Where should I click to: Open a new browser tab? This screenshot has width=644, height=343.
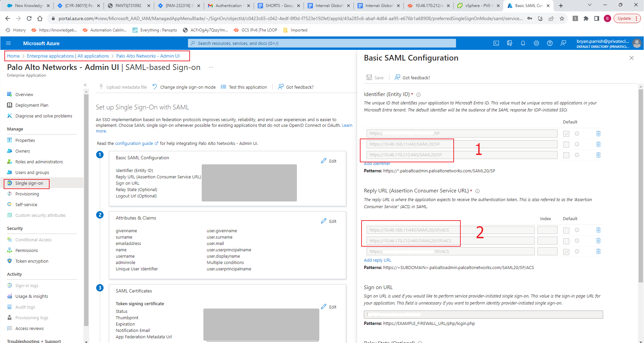(561, 5)
